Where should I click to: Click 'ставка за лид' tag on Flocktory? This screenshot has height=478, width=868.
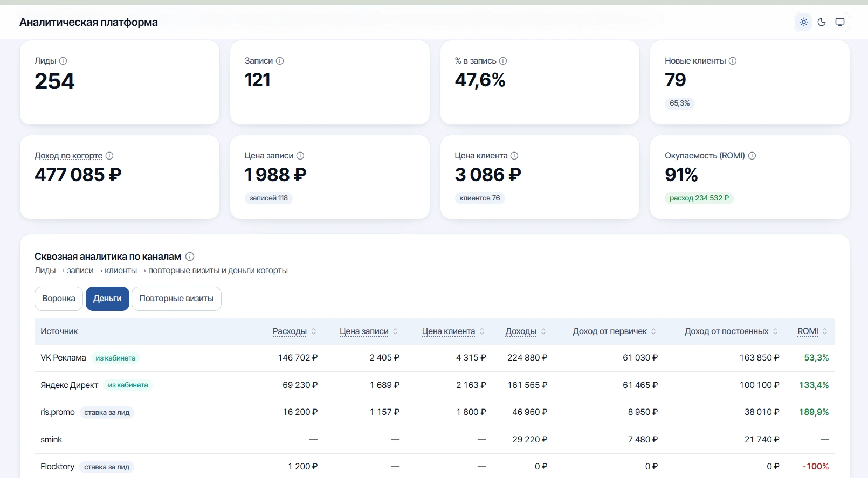tap(107, 467)
